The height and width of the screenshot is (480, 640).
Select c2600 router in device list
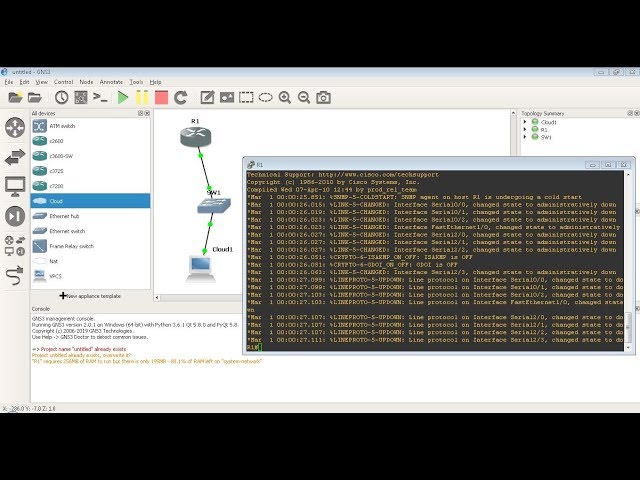tap(91, 141)
